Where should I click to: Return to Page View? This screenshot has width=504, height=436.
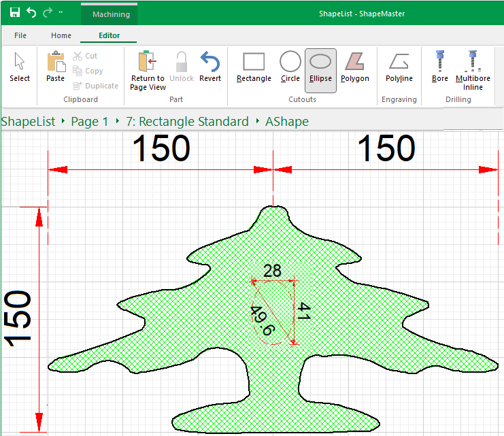tap(148, 71)
